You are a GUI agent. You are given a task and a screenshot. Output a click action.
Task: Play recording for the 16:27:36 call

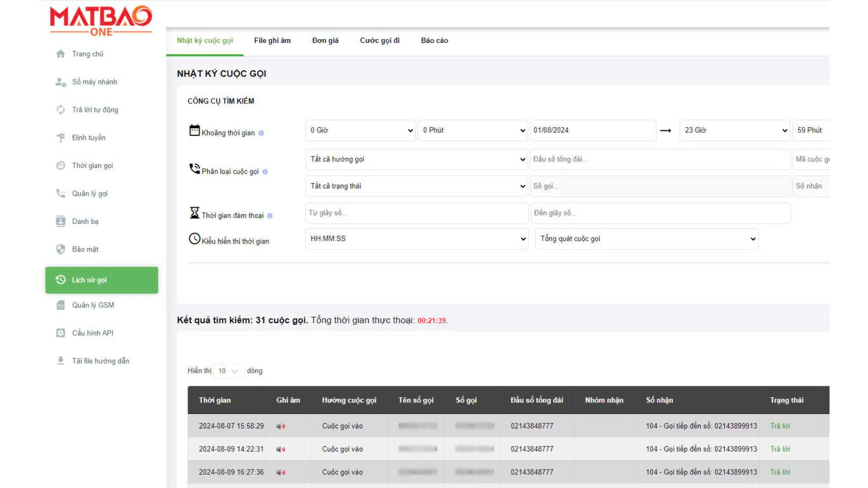[x=281, y=472]
